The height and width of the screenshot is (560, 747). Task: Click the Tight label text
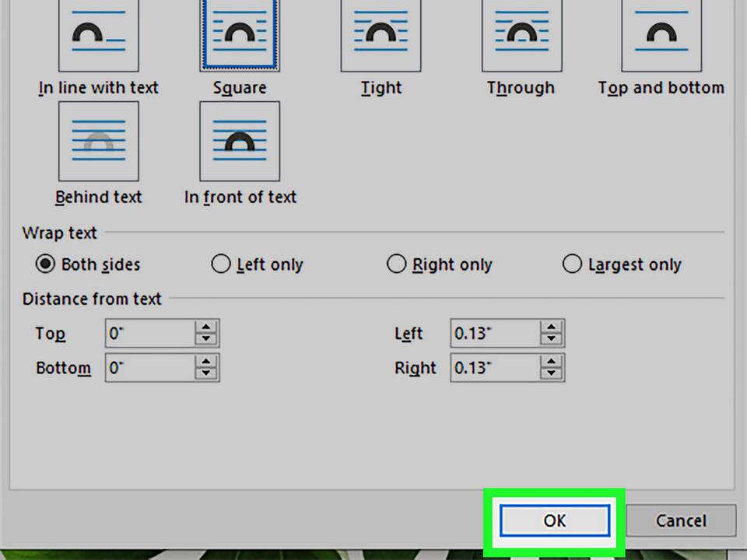point(381,88)
